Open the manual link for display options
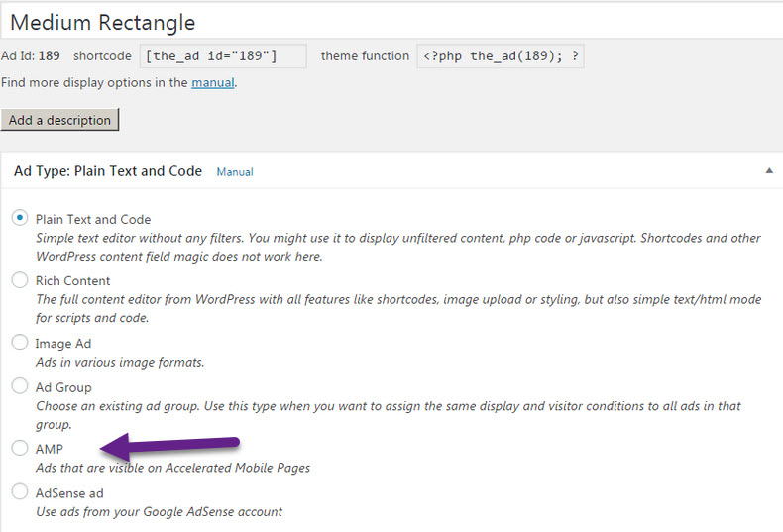The height and width of the screenshot is (532, 783). coord(213,83)
